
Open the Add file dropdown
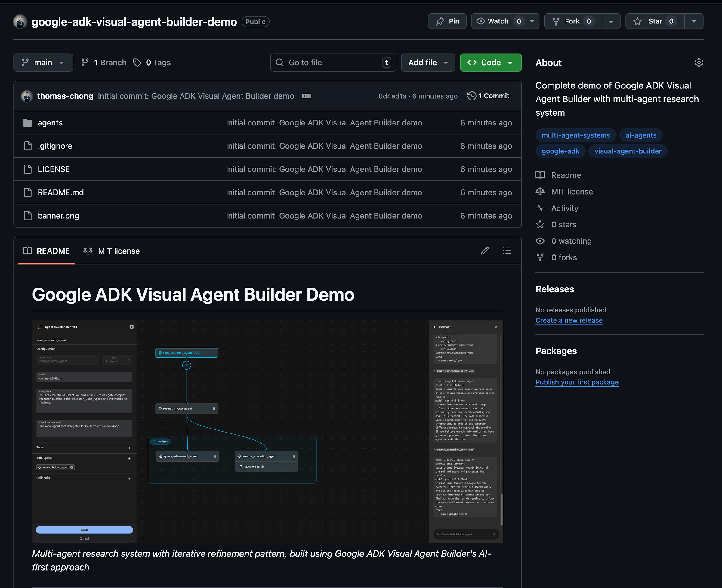coord(428,62)
